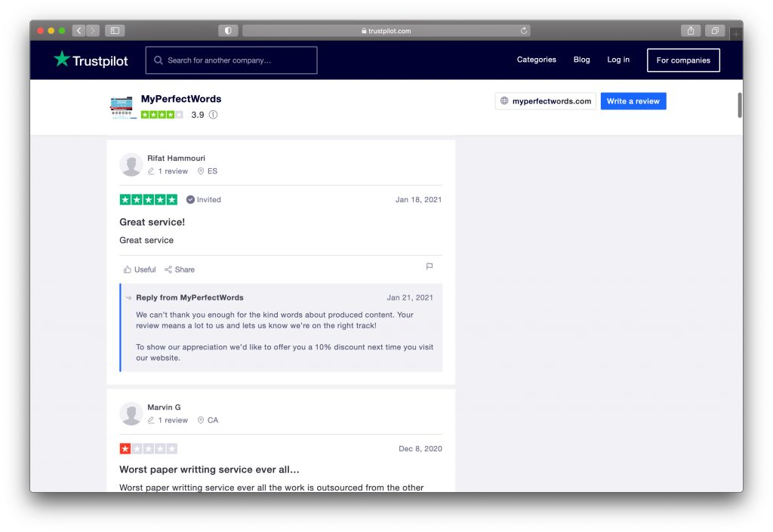Click the 10% discount reply paragraph
Viewport: 773px width, 532px height.
285,352
